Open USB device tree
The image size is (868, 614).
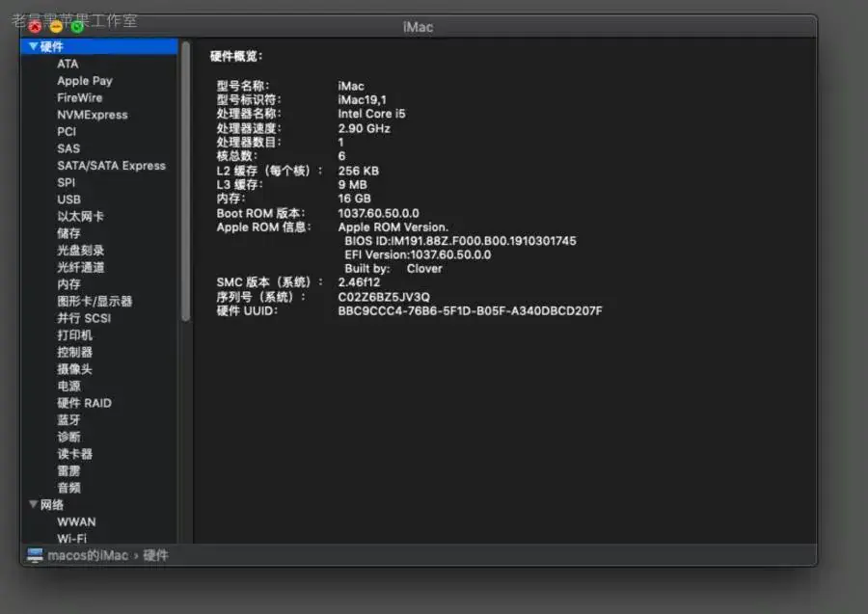[x=68, y=200]
